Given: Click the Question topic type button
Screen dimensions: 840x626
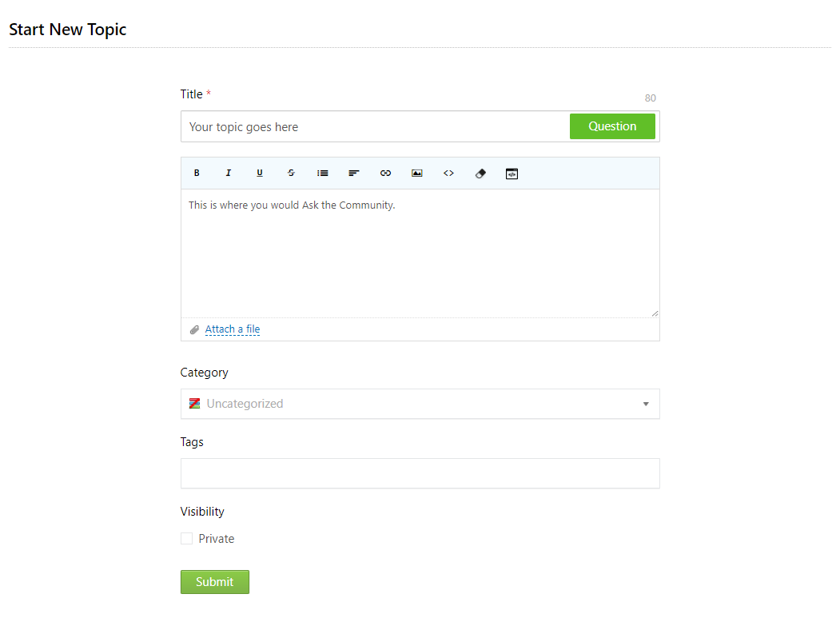Looking at the screenshot, I should pyautogui.click(x=612, y=126).
